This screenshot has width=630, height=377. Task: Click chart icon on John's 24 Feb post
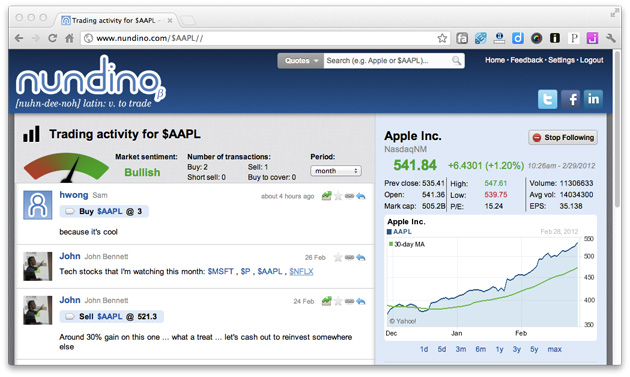[326, 301]
